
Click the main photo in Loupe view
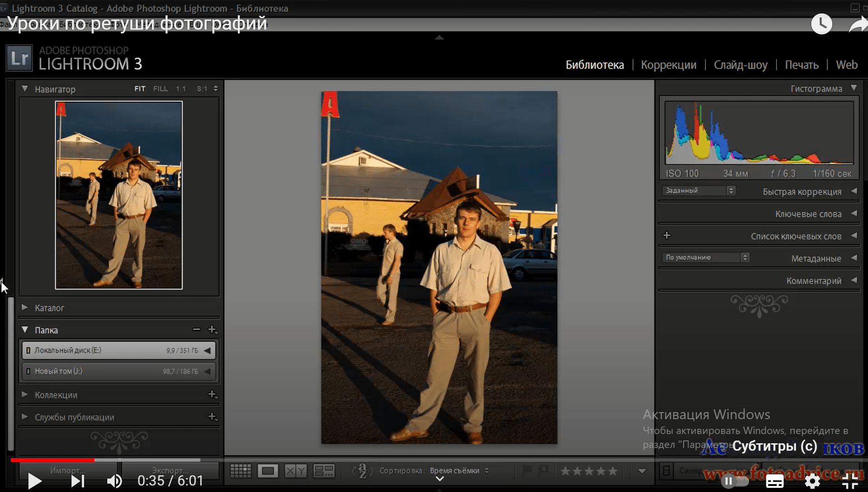click(439, 267)
